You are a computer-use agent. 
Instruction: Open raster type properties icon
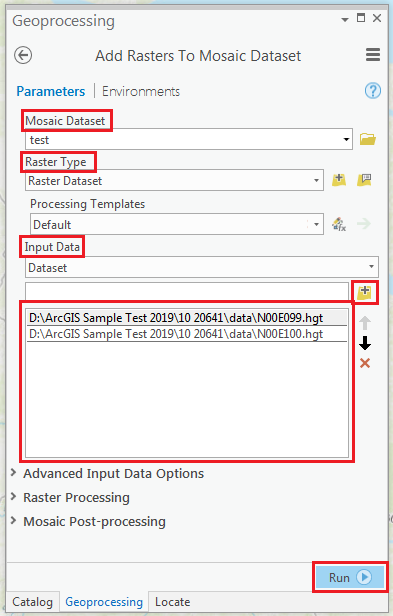[x=364, y=180]
